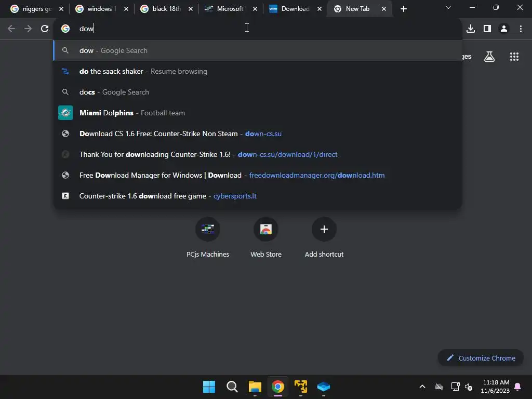Image resolution: width=532 pixels, height=399 pixels.
Task: Go forward using the forward arrow
Action: click(28, 29)
